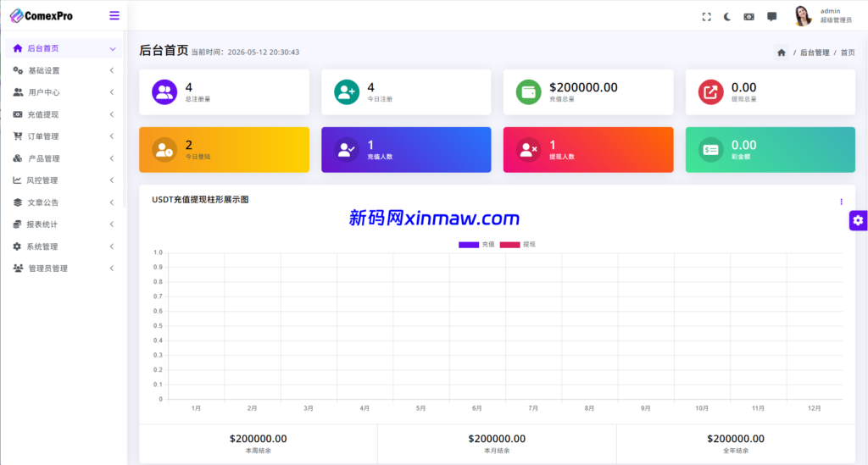Click user-check icon on 充值人数 card
Viewport: 868px width, 465px height.
coord(347,150)
